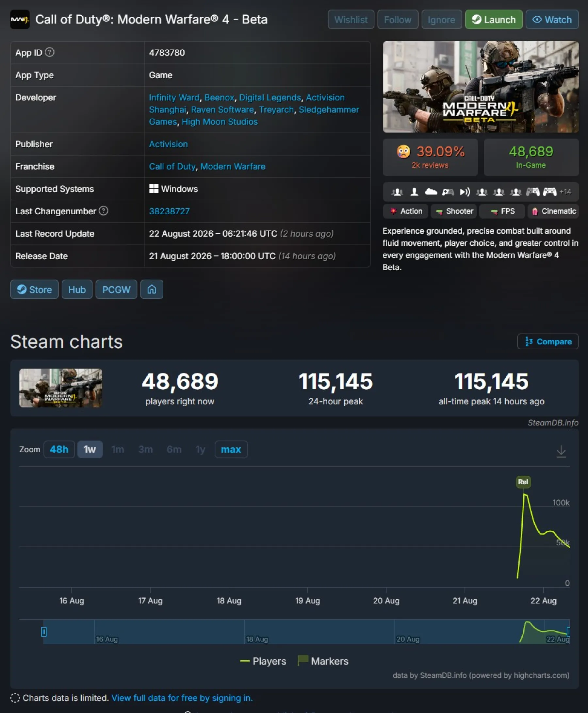Open the Modern Warfare franchise link
Viewport: 588px width, 713px height.
point(233,167)
